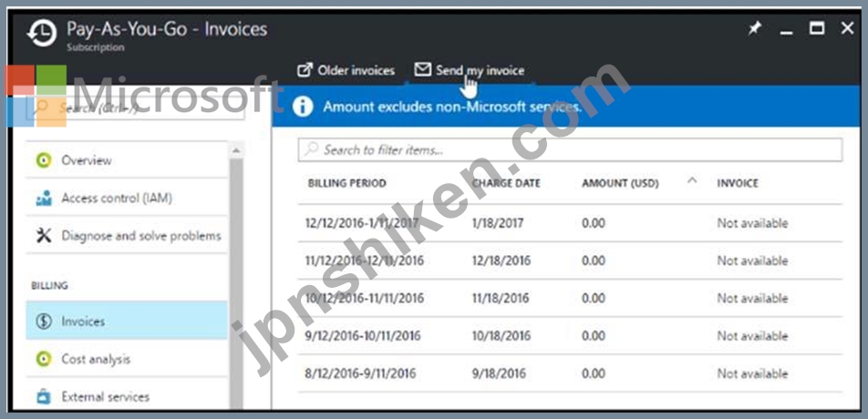Select billing period 8/12/2016-9/11/2016
The height and width of the screenshot is (419, 868).
[x=360, y=373]
